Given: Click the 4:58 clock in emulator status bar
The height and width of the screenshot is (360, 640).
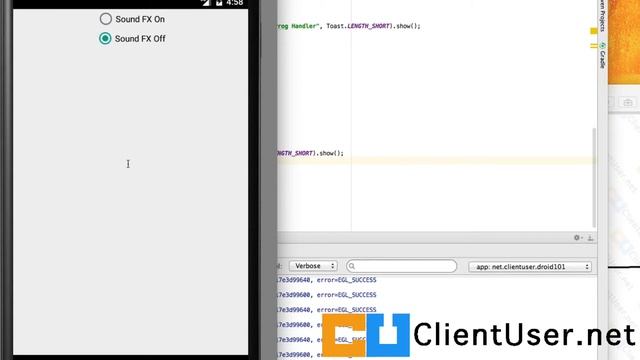Looking at the screenshot, I should click(x=235, y=3).
